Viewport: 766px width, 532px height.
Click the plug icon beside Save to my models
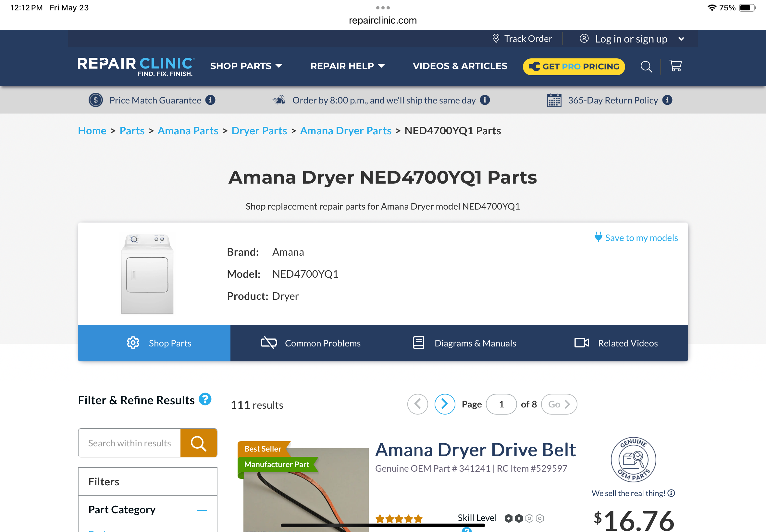click(x=598, y=237)
